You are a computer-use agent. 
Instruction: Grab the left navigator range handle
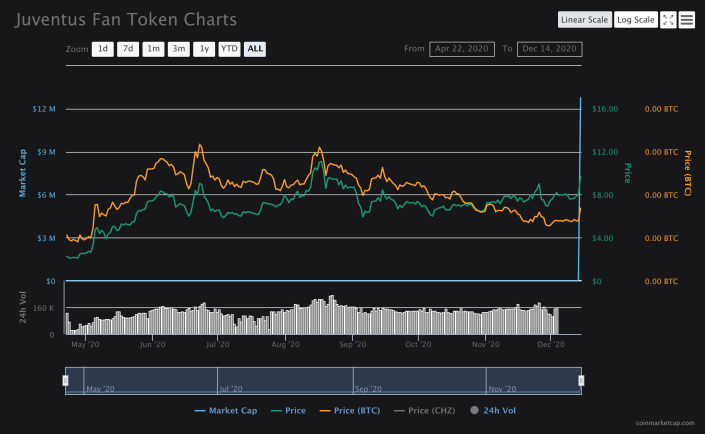point(65,381)
